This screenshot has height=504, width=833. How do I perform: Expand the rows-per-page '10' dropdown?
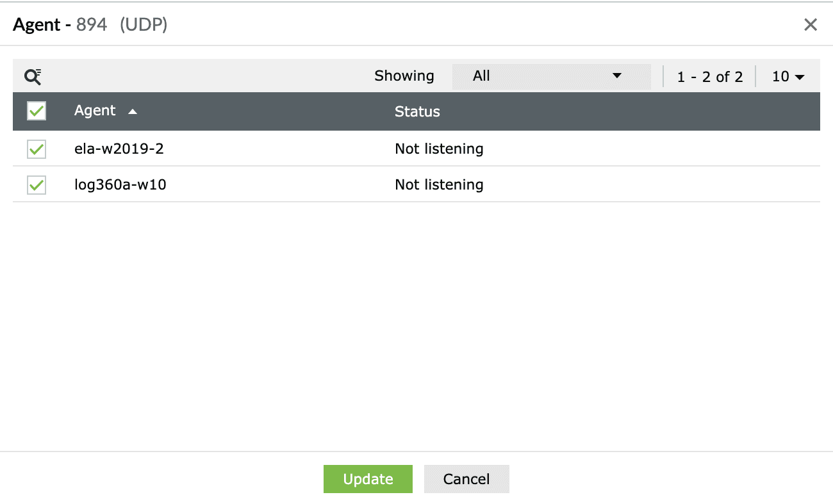788,77
